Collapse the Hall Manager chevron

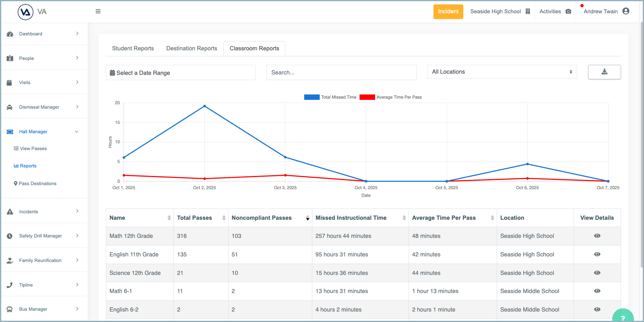pos(76,132)
